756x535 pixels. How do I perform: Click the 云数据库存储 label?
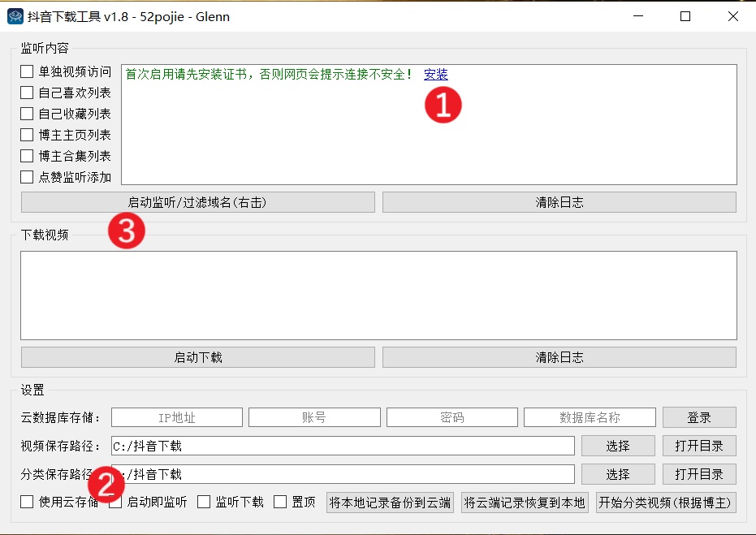60,418
